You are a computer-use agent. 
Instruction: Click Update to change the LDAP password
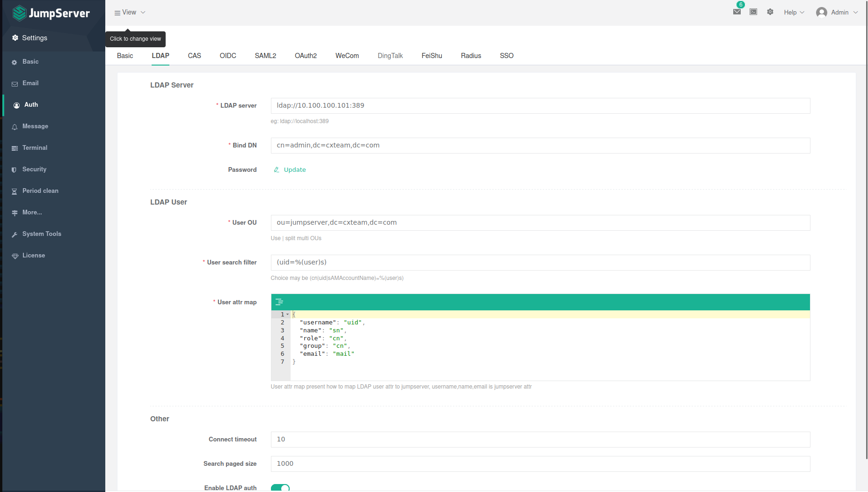click(294, 169)
